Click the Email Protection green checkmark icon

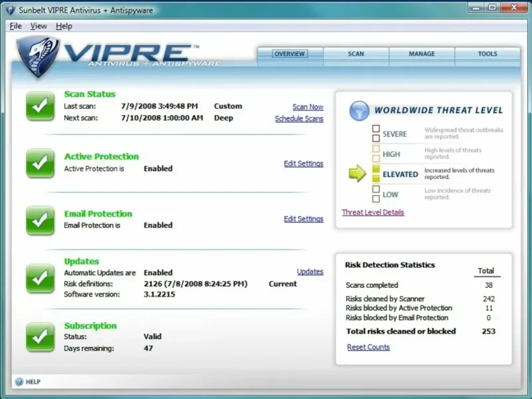[x=40, y=221]
